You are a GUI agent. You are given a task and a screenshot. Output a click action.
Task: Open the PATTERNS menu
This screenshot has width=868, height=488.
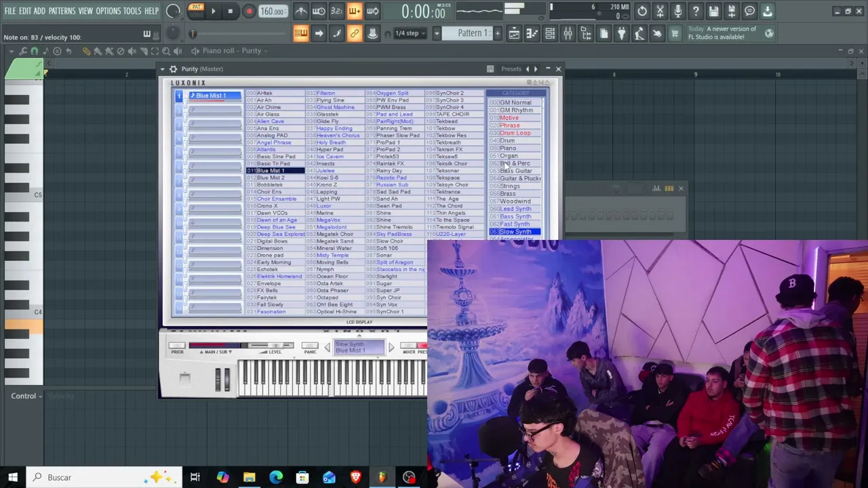62,11
